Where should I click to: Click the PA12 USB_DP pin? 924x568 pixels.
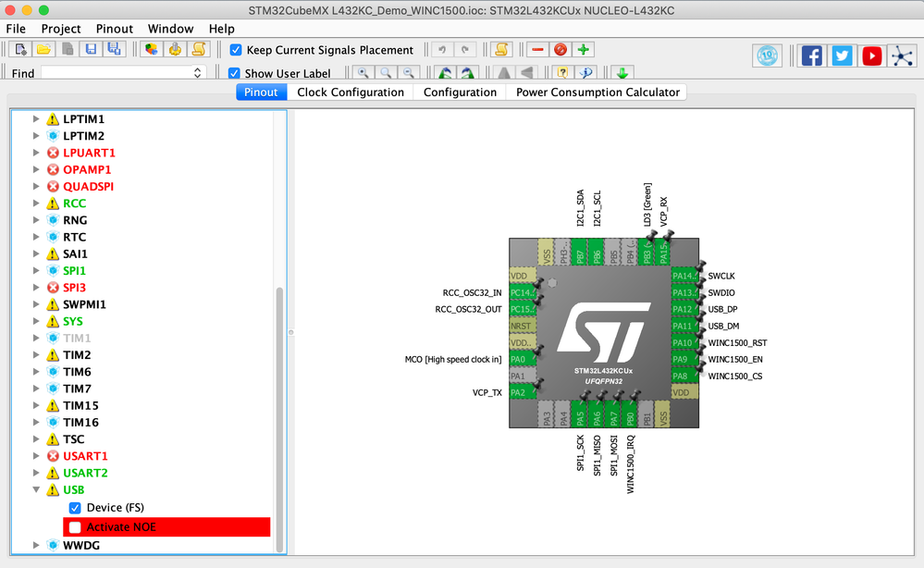point(684,309)
